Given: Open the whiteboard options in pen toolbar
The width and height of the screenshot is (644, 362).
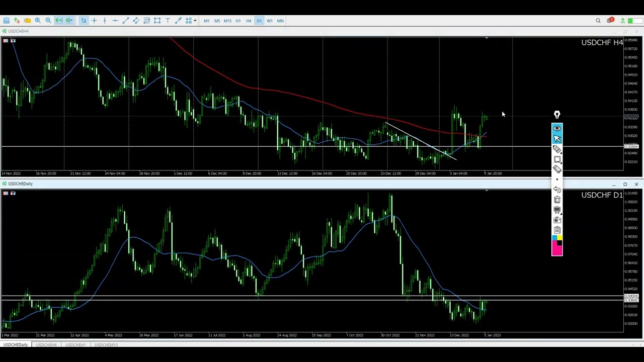Looking at the screenshot, I should click(557, 210).
